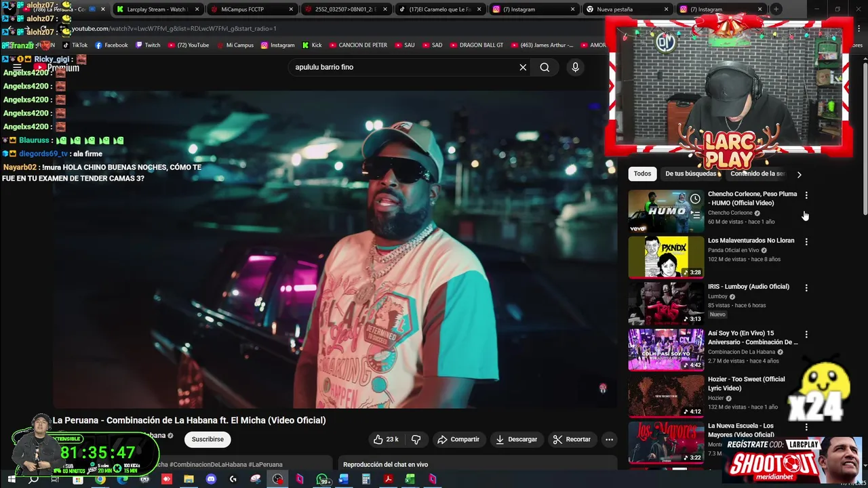
Task: Add HUMO video to the queue
Action: pyautogui.click(x=695, y=215)
